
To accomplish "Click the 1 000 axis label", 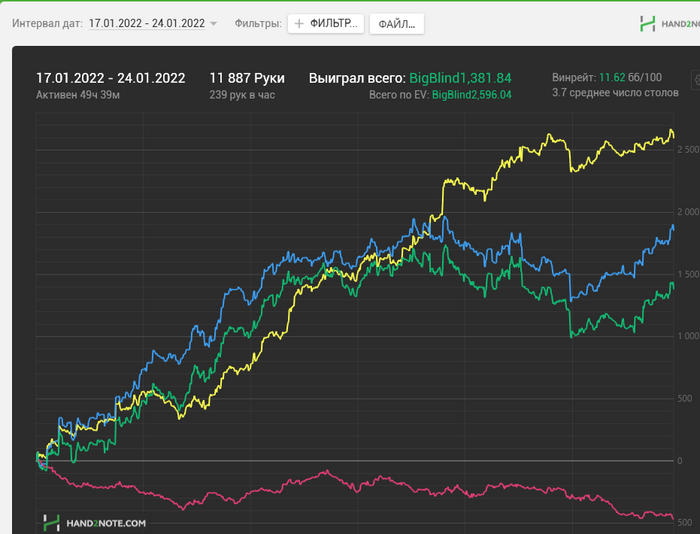I will (688, 336).
